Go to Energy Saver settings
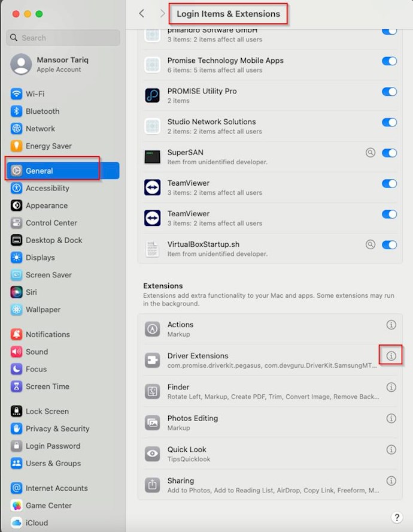Screen dimensions: 413x532 (41, 146)
